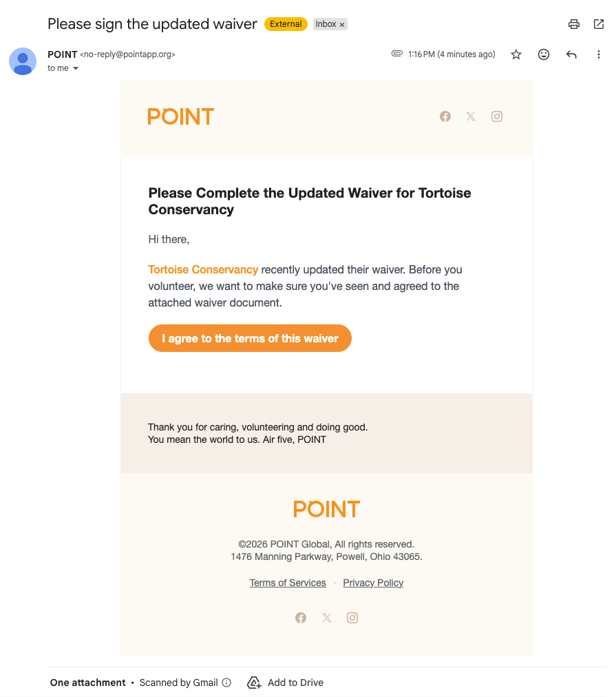Add attachment to Drive
Image resolution: width=616 pixels, height=697 pixels.
click(286, 683)
